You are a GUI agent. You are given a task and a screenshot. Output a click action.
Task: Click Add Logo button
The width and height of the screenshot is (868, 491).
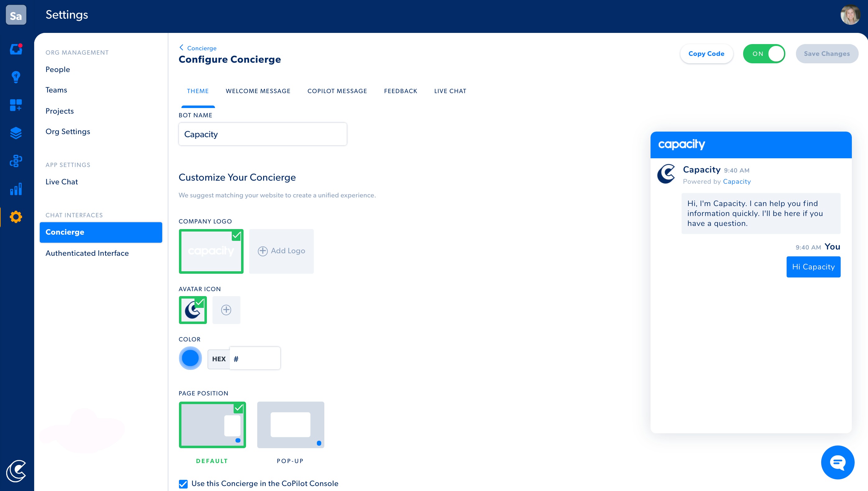(281, 251)
